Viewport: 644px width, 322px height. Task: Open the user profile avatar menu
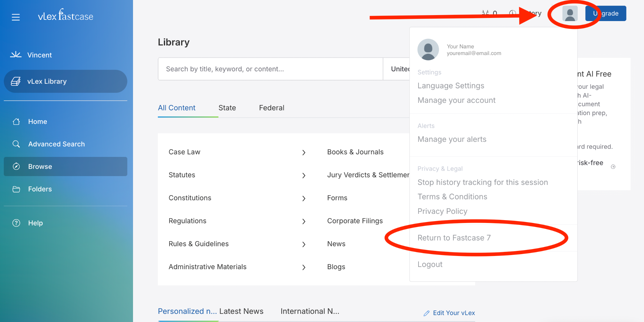point(570,14)
